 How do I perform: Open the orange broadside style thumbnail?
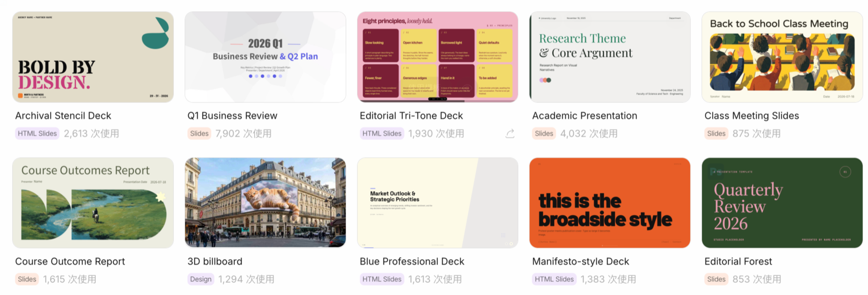pyautogui.click(x=610, y=203)
